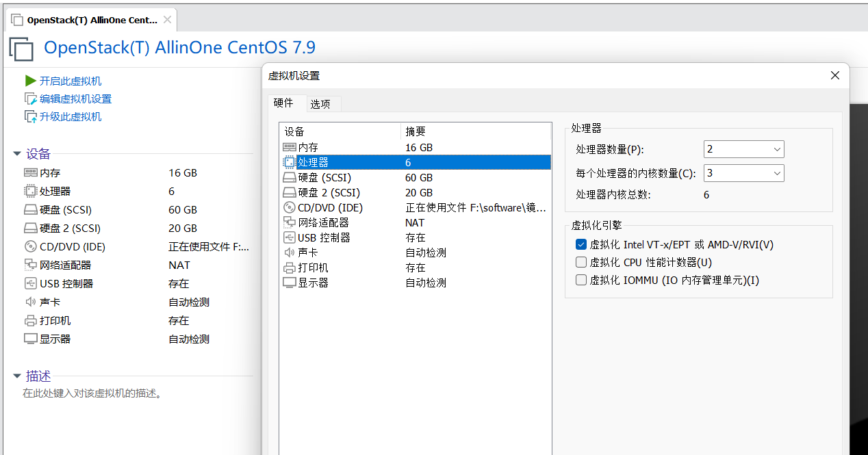Click 16 GB value in left panel
868x455 pixels.
click(183, 173)
